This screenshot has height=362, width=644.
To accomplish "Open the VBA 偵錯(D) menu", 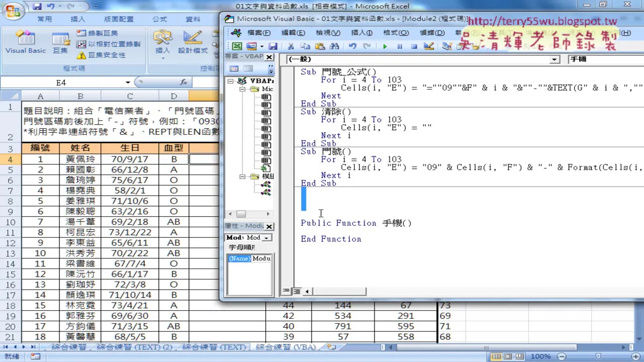I will click(x=432, y=33).
